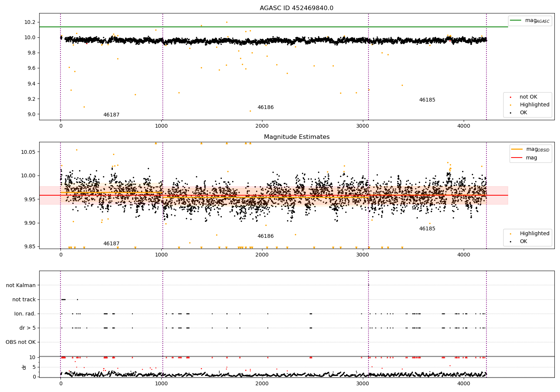This screenshot has width=560, height=392.
Task: Click the 'not Kalman' axis label
Action: 21,285
